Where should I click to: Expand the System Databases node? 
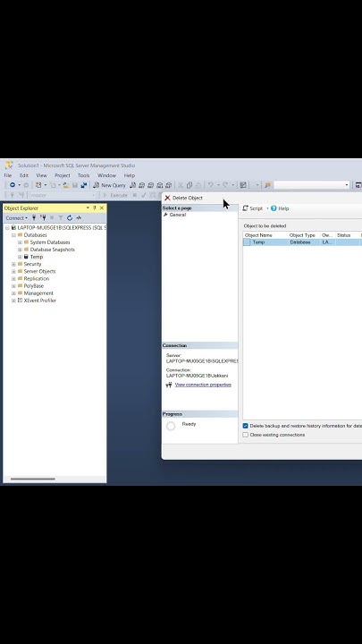(x=20, y=242)
